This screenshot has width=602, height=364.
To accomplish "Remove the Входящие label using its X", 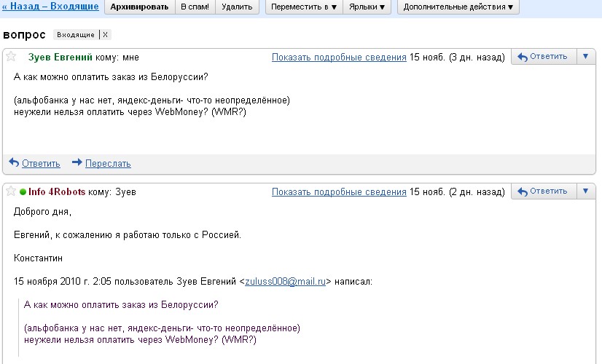I will pyautogui.click(x=106, y=35).
